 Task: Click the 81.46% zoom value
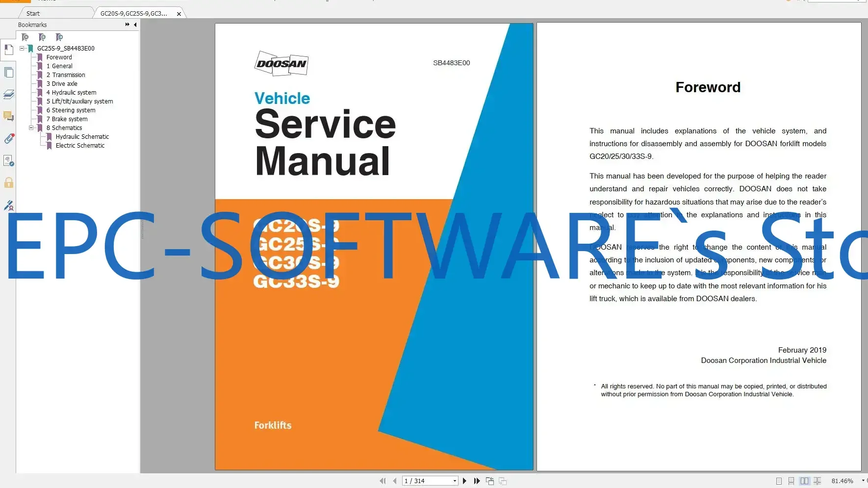[842, 481]
